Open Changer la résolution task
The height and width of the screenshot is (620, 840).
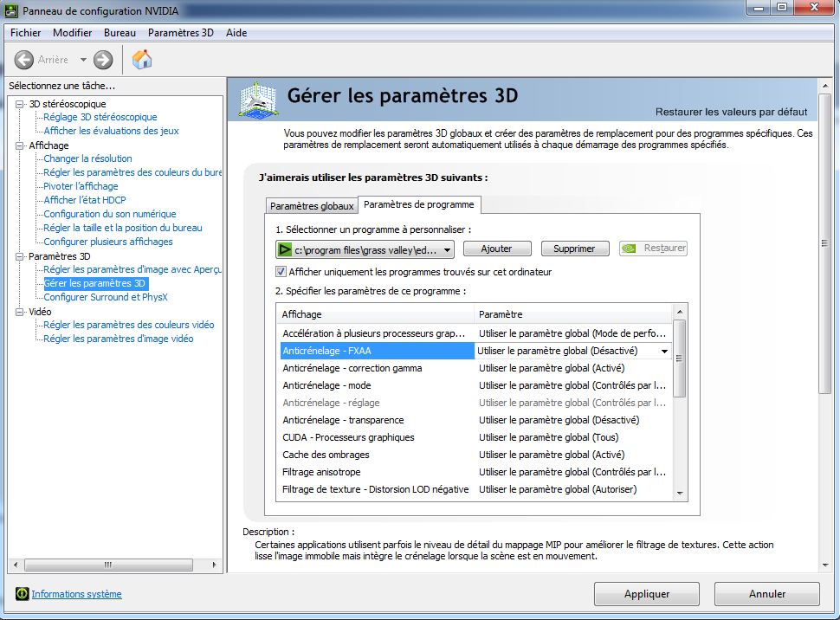[87, 158]
